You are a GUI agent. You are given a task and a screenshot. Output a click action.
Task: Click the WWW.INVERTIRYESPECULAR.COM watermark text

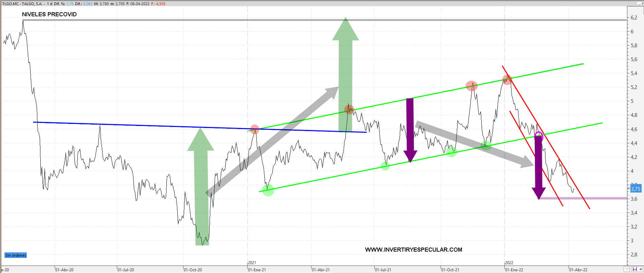tap(413, 250)
